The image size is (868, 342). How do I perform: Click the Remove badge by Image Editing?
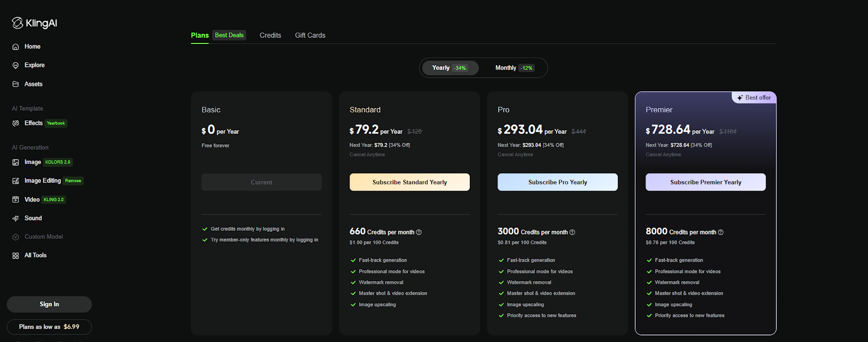pyautogui.click(x=73, y=181)
